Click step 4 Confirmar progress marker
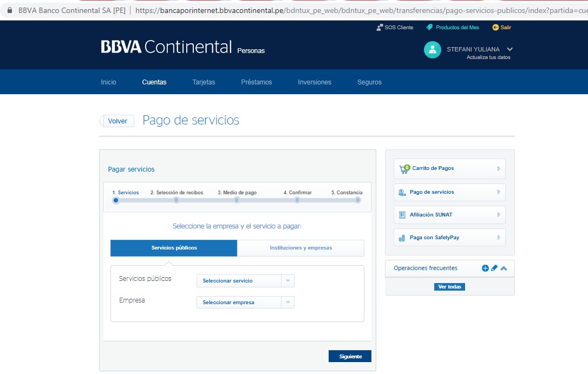 (x=297, y=200)
